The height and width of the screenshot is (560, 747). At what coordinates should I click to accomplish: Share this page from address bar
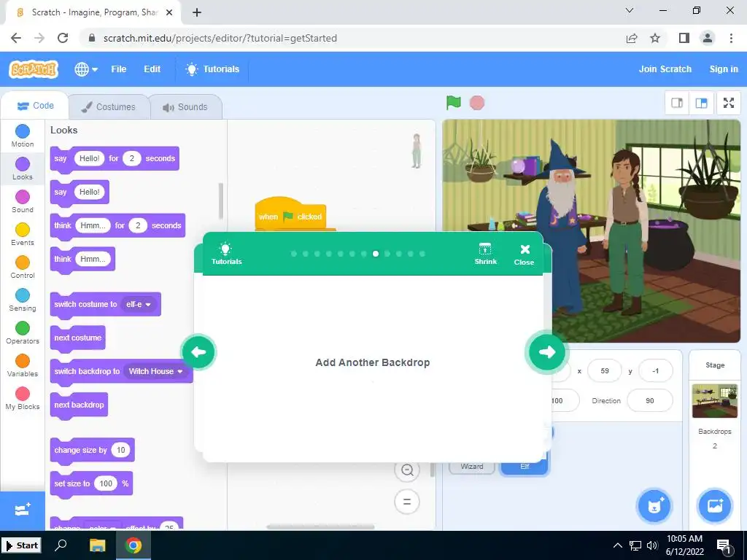click(632, 38)
